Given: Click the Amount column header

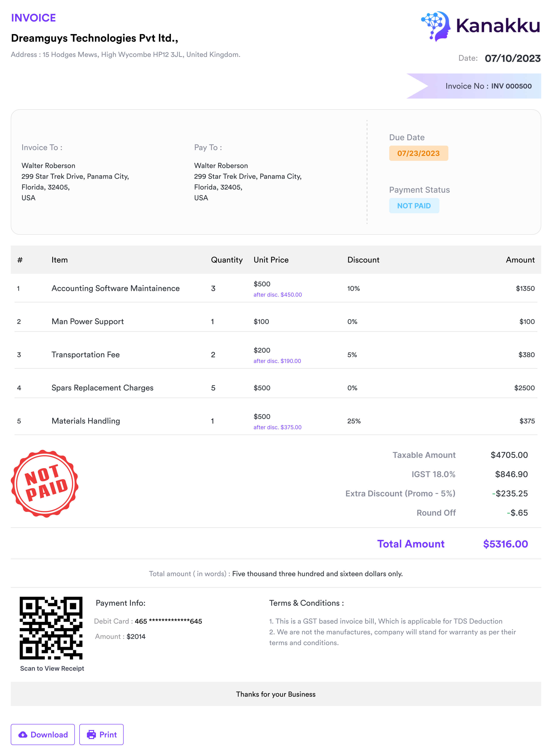Looking at the screenshot, I should click(520, 260).
